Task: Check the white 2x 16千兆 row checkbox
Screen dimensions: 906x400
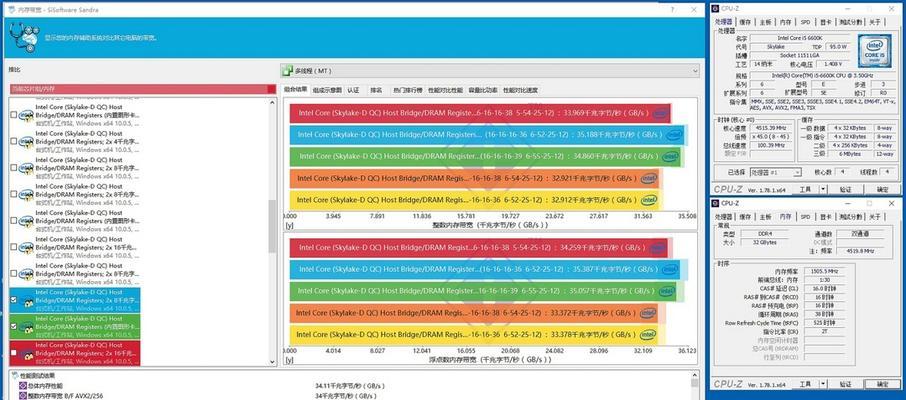Action: (x=13, y=247)
